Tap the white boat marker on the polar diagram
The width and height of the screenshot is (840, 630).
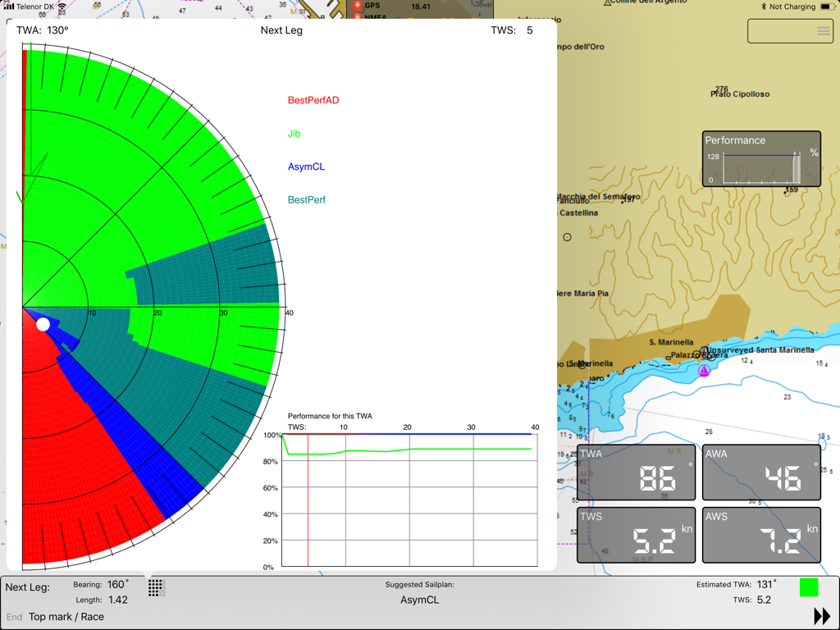coord(43,324)
